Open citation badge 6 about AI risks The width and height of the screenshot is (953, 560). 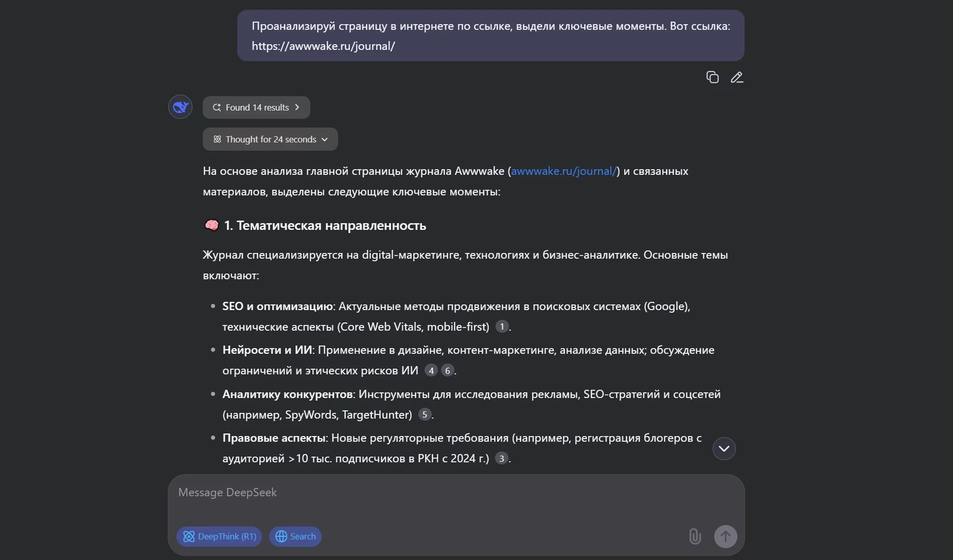point(448,370)
